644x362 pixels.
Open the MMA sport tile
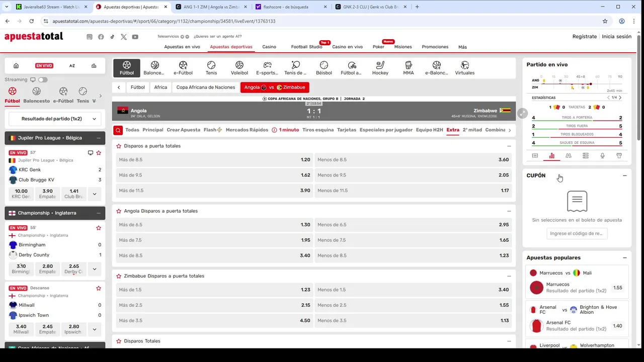pyautogui.click(x=409, y=68)
